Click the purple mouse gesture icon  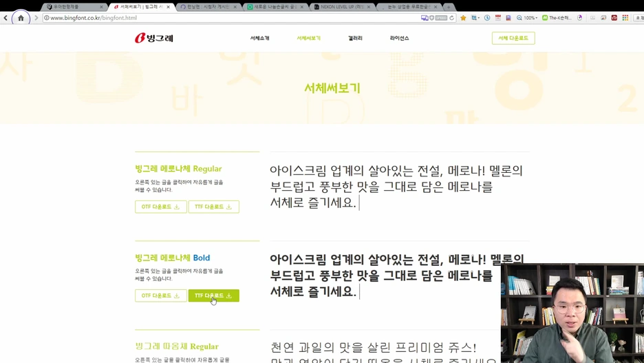tap(579, 18)
